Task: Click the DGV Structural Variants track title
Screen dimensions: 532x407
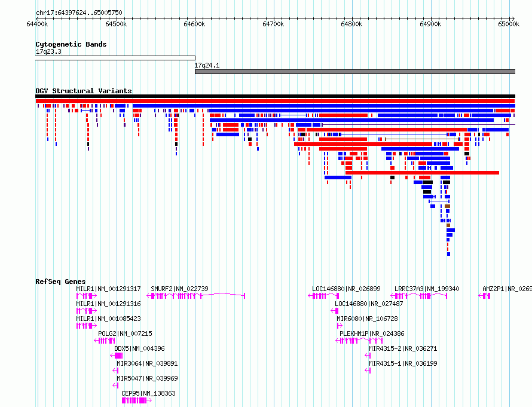Action: 84,91
